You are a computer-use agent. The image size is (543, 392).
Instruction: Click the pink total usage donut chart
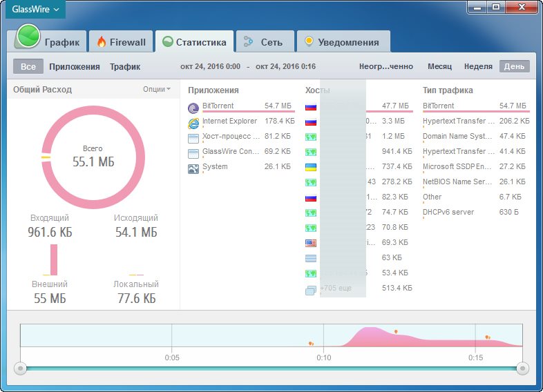(x=93, y=157)
